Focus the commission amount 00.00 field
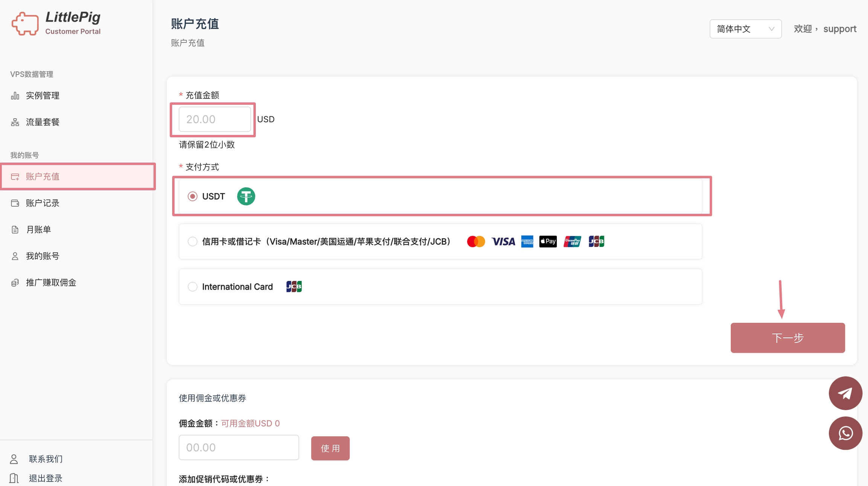The image size is (868, 486). [x=238, y=447]
